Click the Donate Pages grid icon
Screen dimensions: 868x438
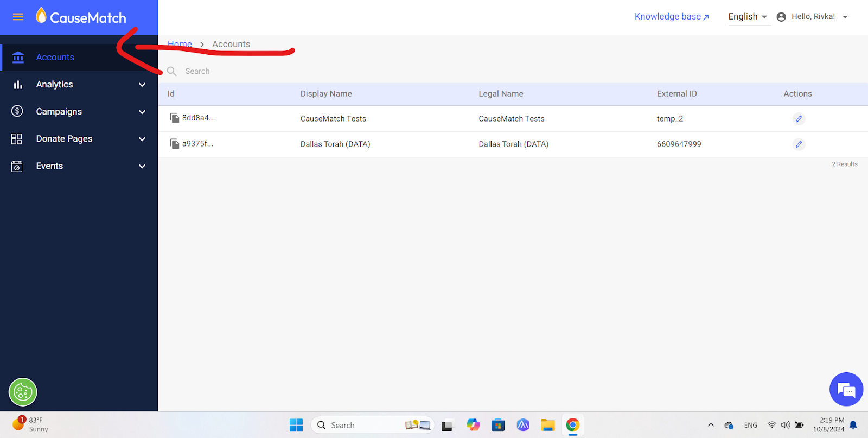pyautogui.click(x=17, y=139)
